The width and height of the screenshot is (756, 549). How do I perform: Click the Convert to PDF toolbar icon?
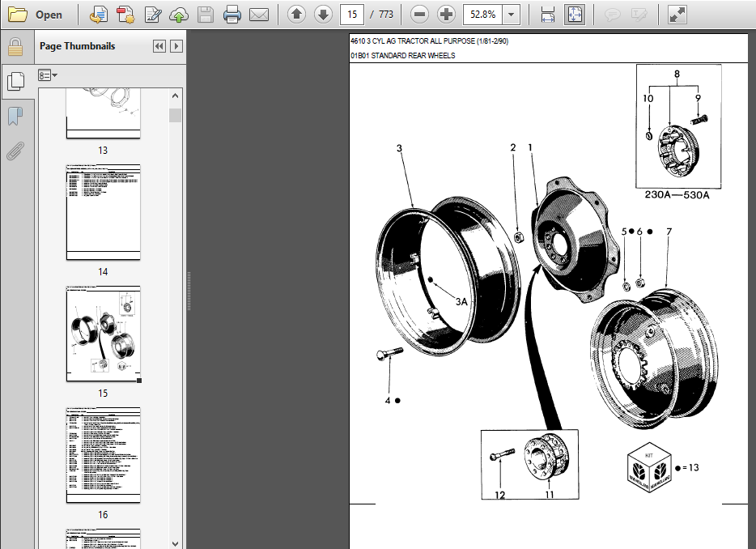(125, 15)
